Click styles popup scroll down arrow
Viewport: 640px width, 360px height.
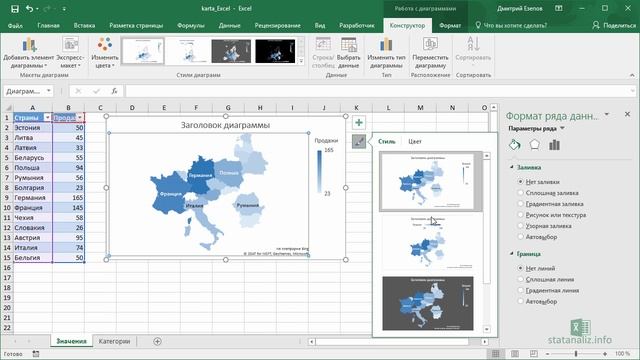coord(486,329)
